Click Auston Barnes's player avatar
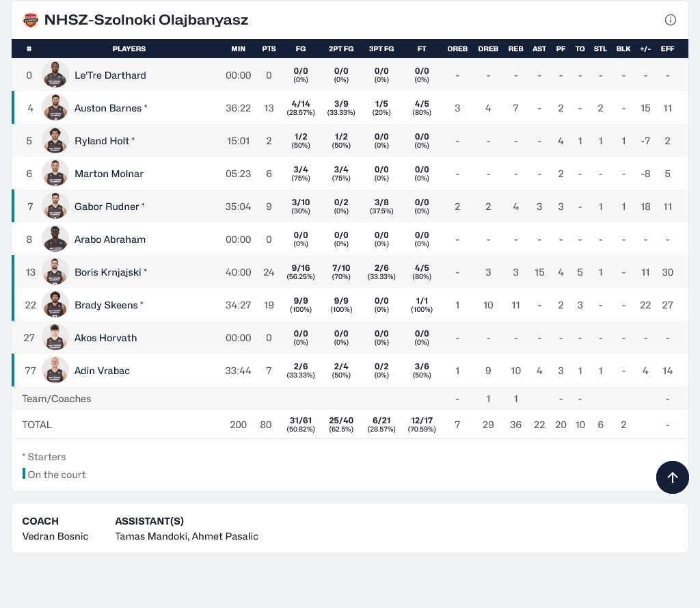The width and height of the screenshot is (700, 608). point(55,108)
